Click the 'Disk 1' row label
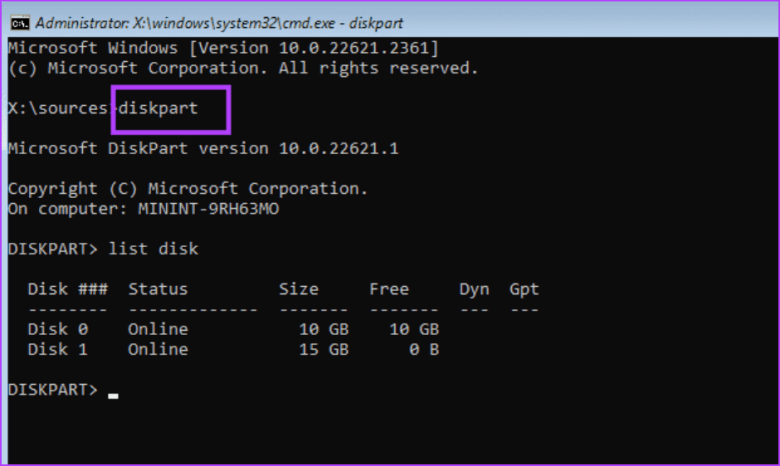The height and width of the screenshot is (466, 780). pos(58,349)
